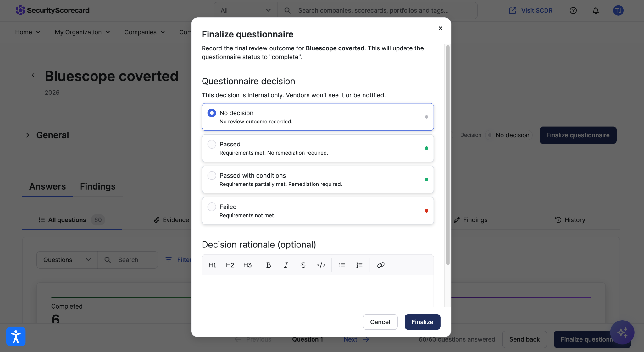
Task: Click the dialog's vertical scrollbar
Action: tap(448, 155)
